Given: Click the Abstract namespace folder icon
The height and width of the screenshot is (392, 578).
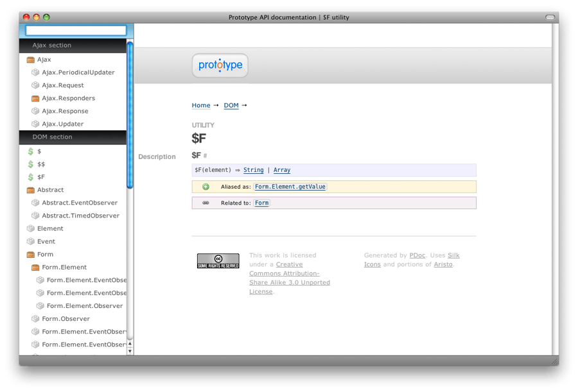Looking at the screenshot, I should click(31, 190).
